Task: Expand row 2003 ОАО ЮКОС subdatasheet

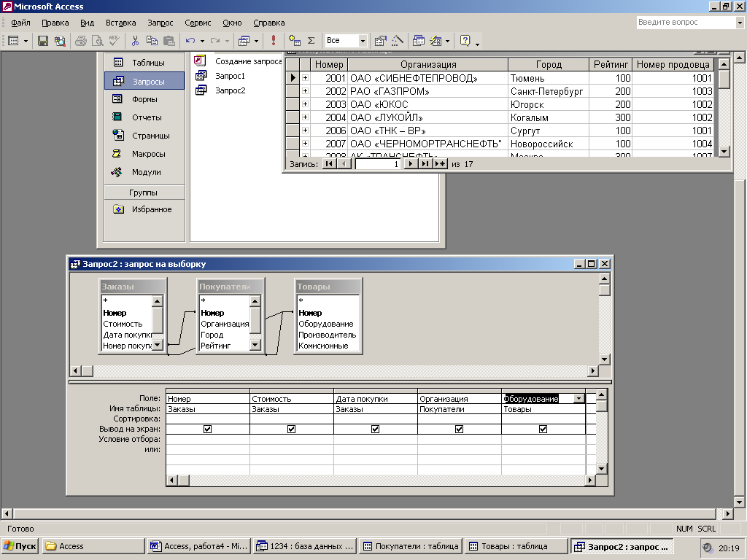Action: [x=305, y=104]
